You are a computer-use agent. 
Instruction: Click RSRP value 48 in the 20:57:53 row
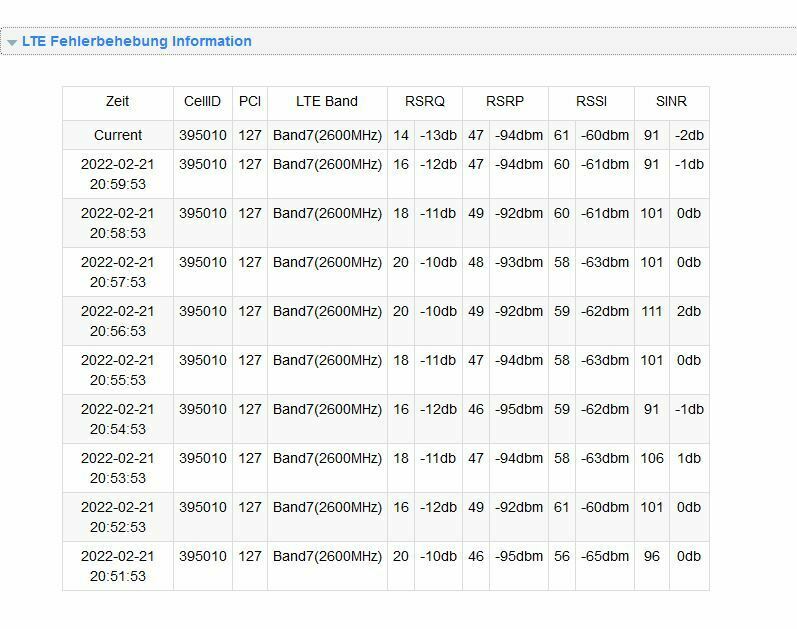[x=476, y=262]
